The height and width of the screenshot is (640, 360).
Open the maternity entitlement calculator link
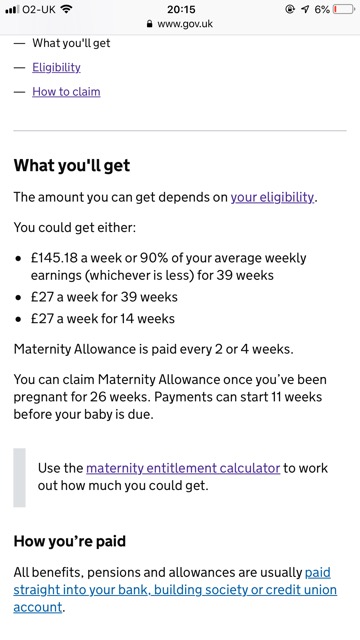[183, 468]
